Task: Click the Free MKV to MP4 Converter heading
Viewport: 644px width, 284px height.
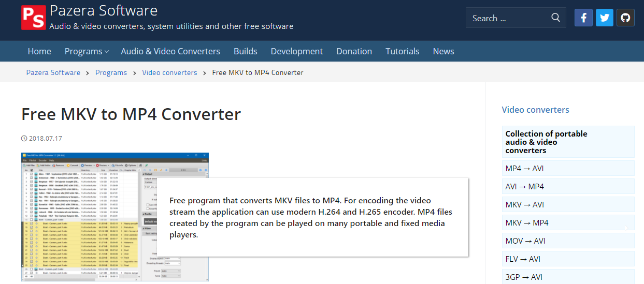Action: pyautogui.click(x=131, y=114)
